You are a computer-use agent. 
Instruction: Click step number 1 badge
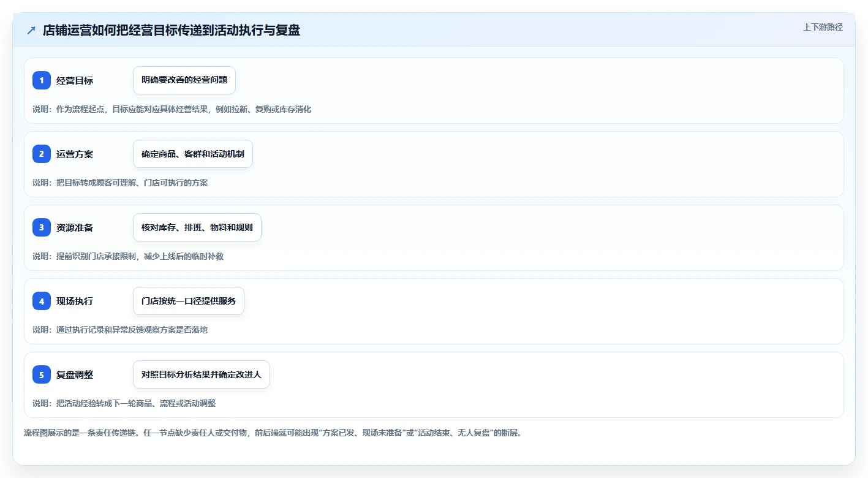pyautogui.click(x=42, y=80)
